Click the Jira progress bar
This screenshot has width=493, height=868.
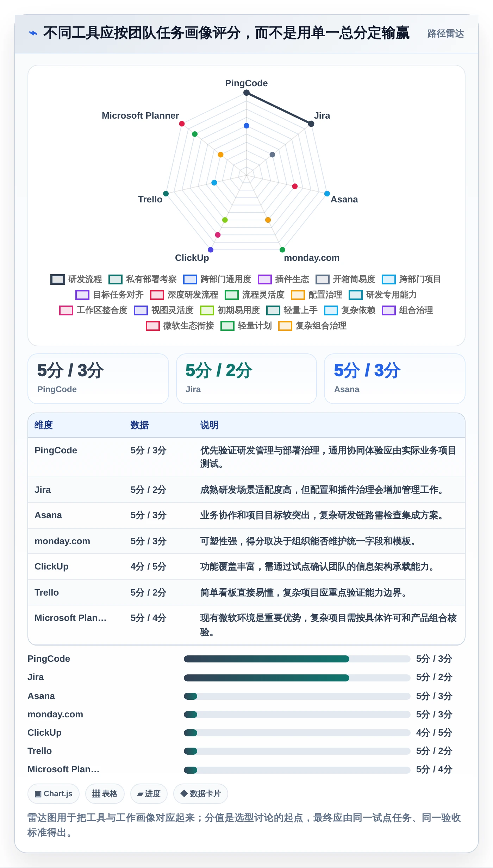[x=297, y=678]
